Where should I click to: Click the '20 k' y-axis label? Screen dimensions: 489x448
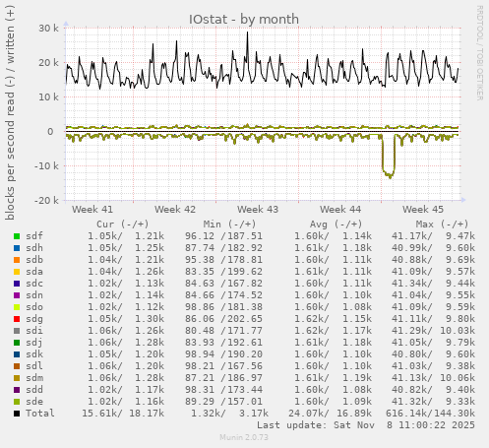(48, 63)
